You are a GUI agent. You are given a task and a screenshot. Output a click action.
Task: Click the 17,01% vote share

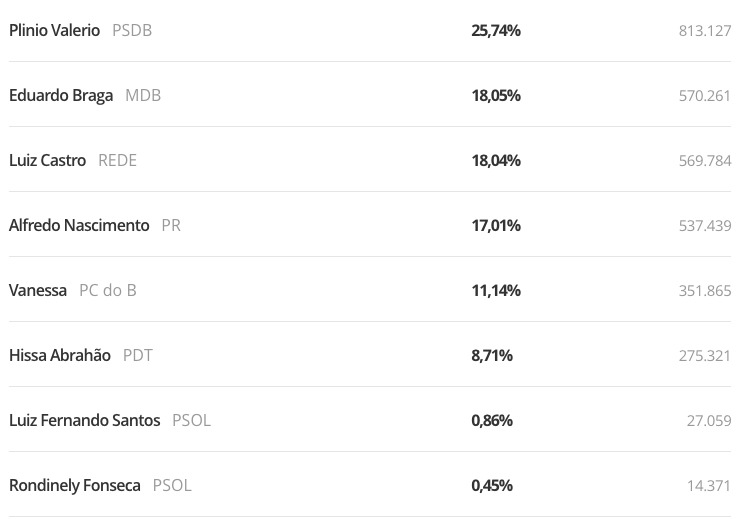coord(496,226)
